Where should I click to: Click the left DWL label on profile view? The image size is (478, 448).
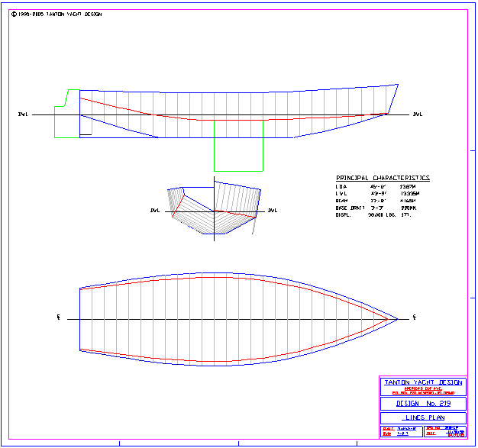coord(23,114)
